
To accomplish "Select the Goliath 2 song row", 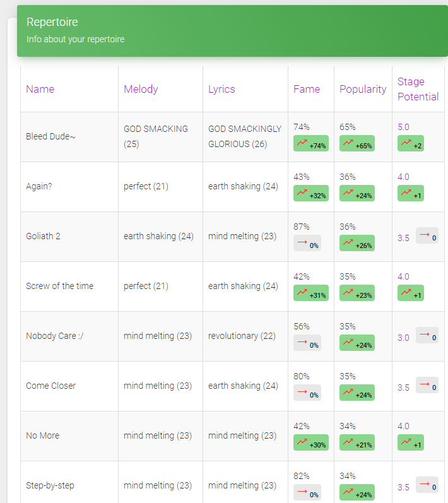I will pyautogui.click(x=43, y=236).
